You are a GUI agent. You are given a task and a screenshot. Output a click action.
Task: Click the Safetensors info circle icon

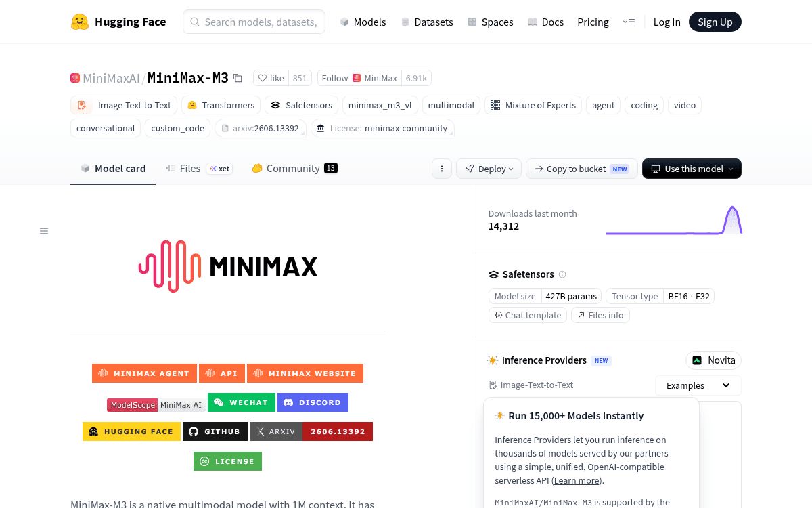(562, 274)
